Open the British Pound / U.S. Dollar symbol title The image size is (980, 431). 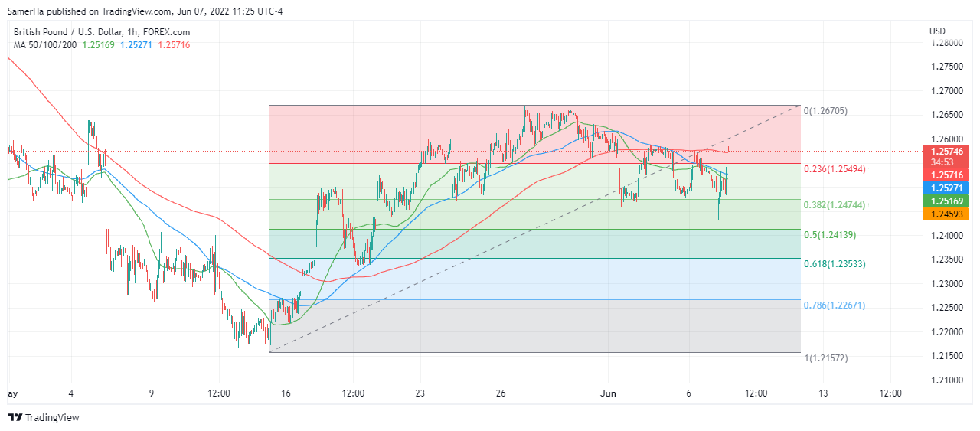[x=101, y=32]
